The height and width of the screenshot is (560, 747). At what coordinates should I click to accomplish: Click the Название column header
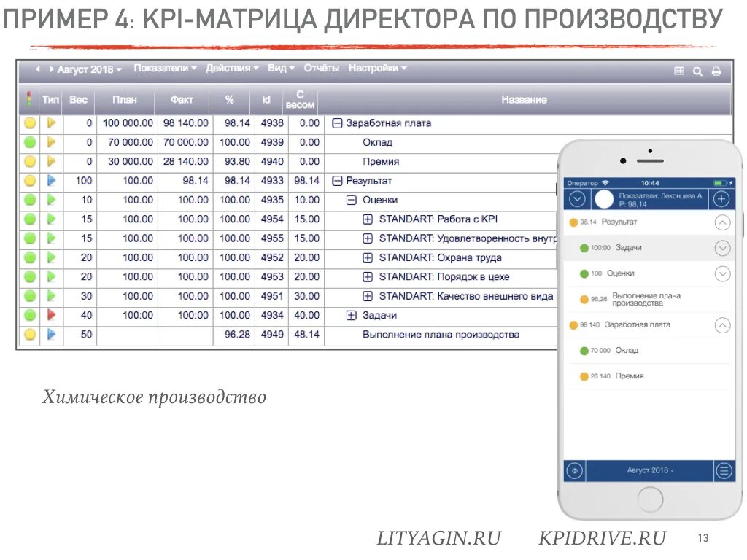click(x=524, y=99)
